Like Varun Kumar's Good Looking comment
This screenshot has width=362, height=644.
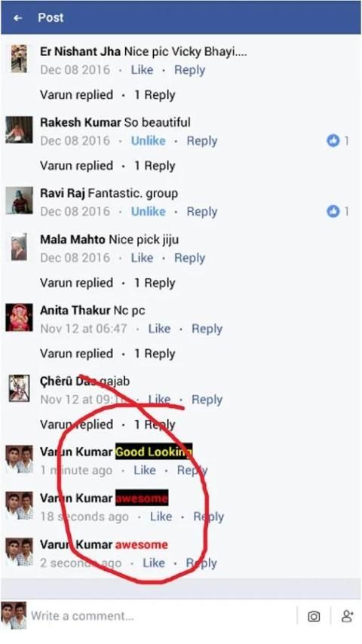pyautogui.click(x=145, y=471)
